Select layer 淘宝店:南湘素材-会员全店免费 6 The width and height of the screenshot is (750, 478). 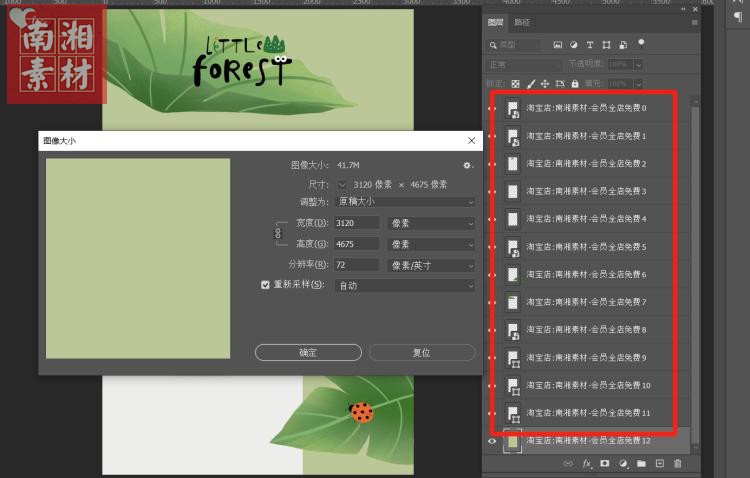586,275
